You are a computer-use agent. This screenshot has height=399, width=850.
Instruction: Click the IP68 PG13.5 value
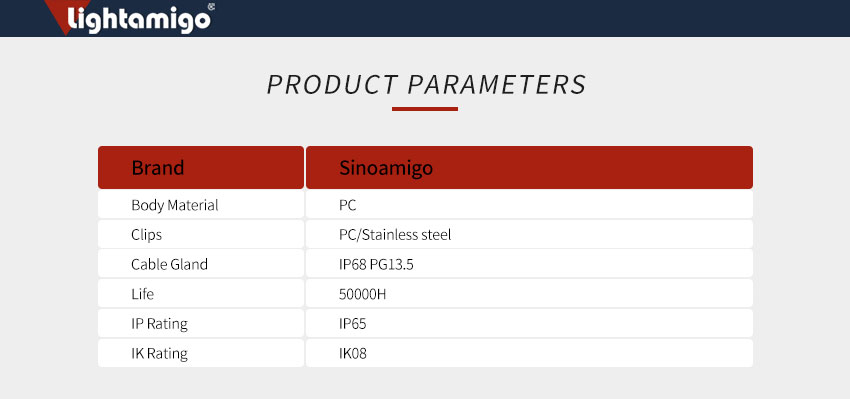coord(376,265)
